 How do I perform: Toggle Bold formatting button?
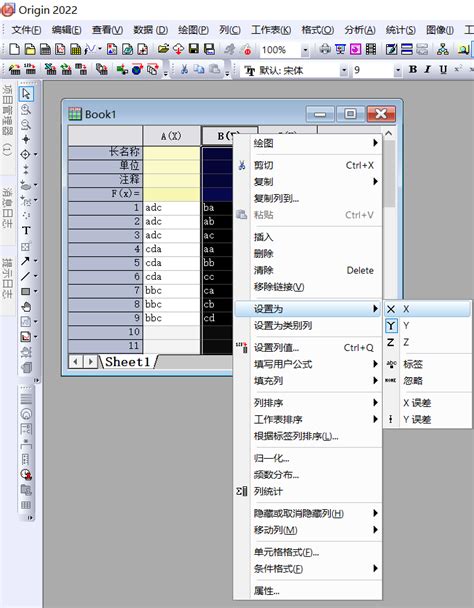(413, 69)
